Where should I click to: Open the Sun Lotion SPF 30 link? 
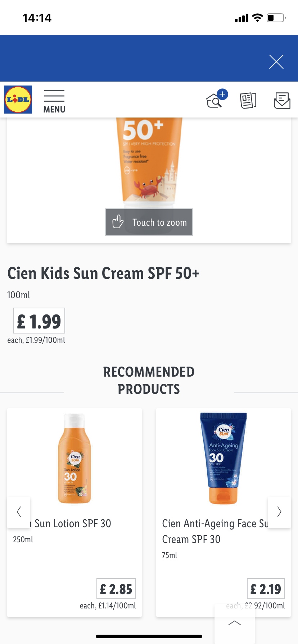[x=73, y=524]
